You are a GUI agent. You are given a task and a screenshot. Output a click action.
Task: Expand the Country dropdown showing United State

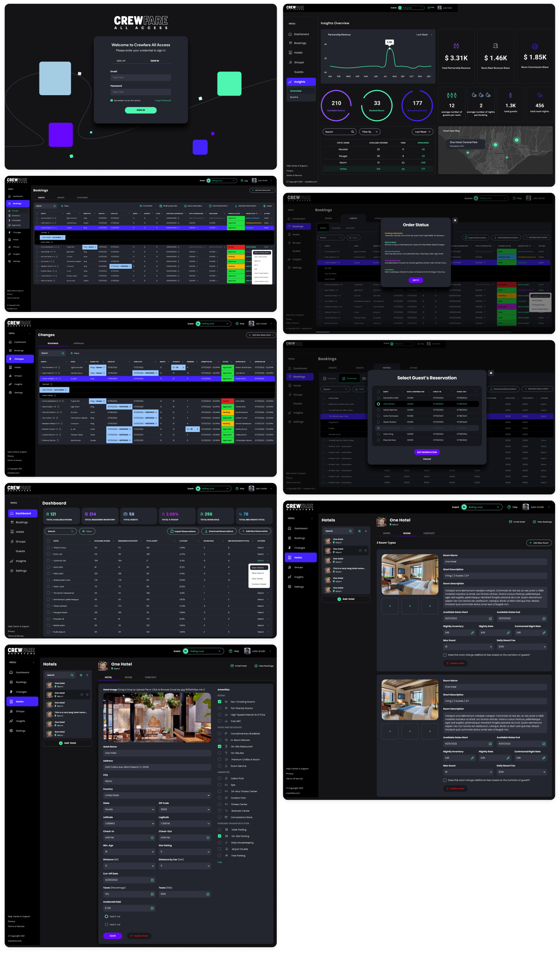pos(157,795)
